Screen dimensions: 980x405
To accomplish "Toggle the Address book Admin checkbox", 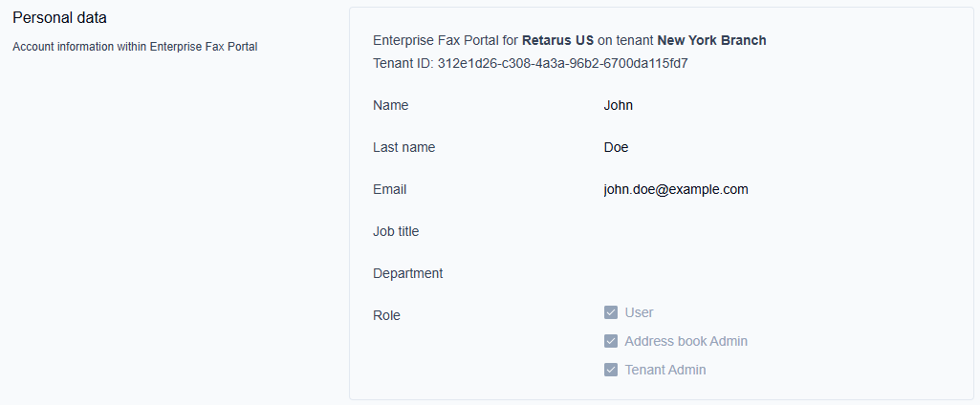I will tap(611, 341).
